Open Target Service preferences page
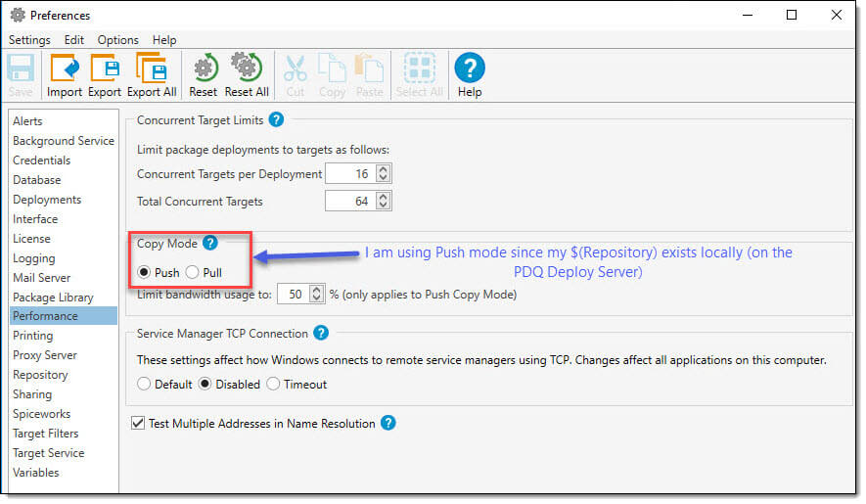Screen dimensions: 866x504 [x=64, y=452]
